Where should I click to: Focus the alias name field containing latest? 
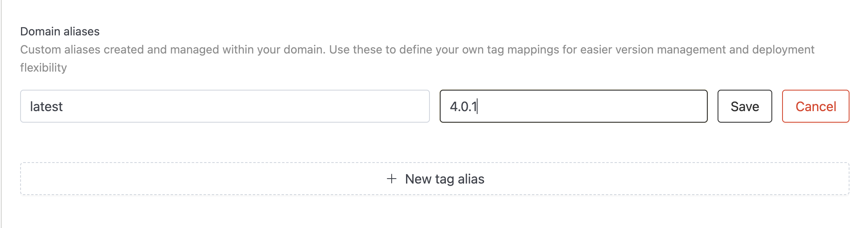[x=224, y=106]
